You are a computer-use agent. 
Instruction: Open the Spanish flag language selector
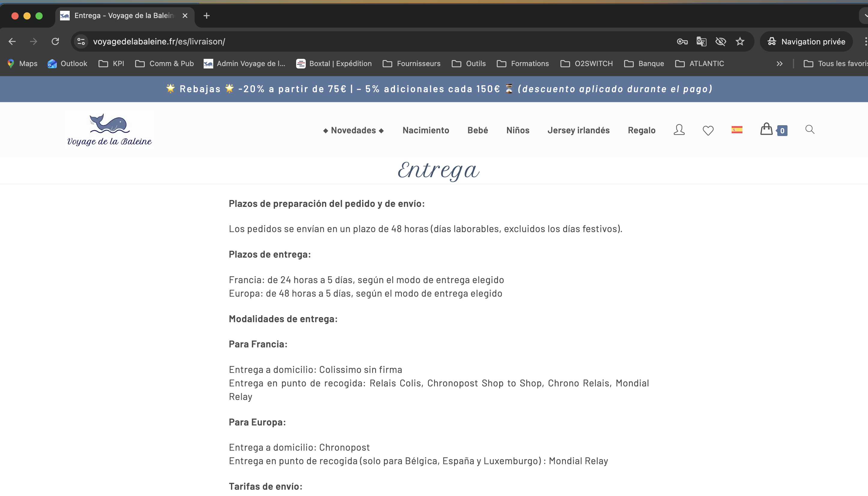pyautogui.click(x=737, y=130)
